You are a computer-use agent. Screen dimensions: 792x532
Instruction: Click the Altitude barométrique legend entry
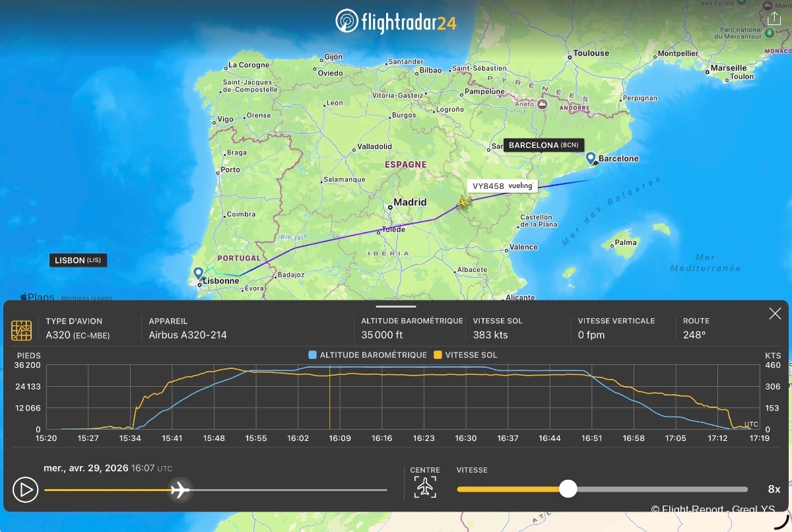point(368,355)
